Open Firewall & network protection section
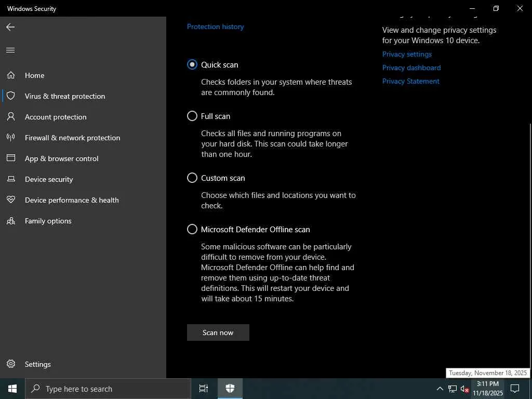This screenshot has height=399, width=532. [x=72, y=138]
